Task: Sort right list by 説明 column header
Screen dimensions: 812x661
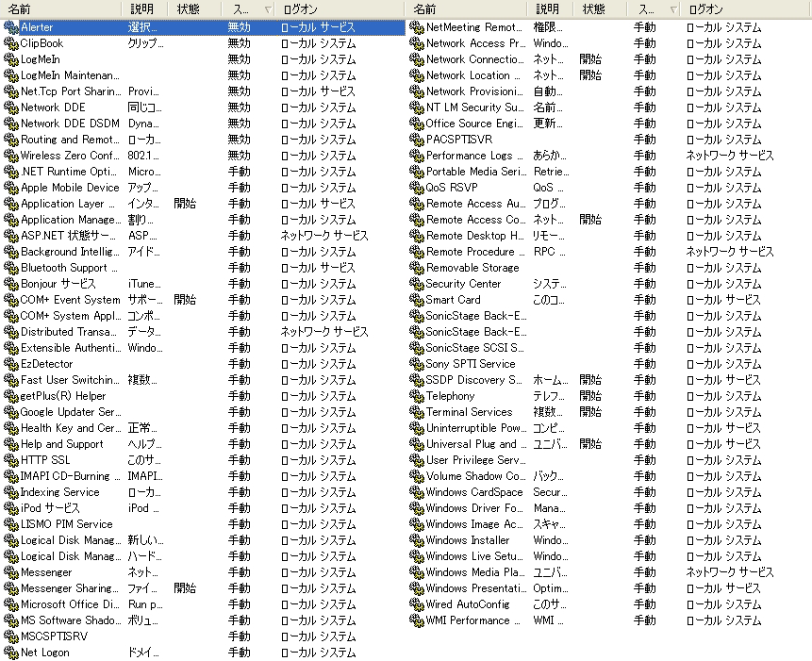Action: [550, 9]
